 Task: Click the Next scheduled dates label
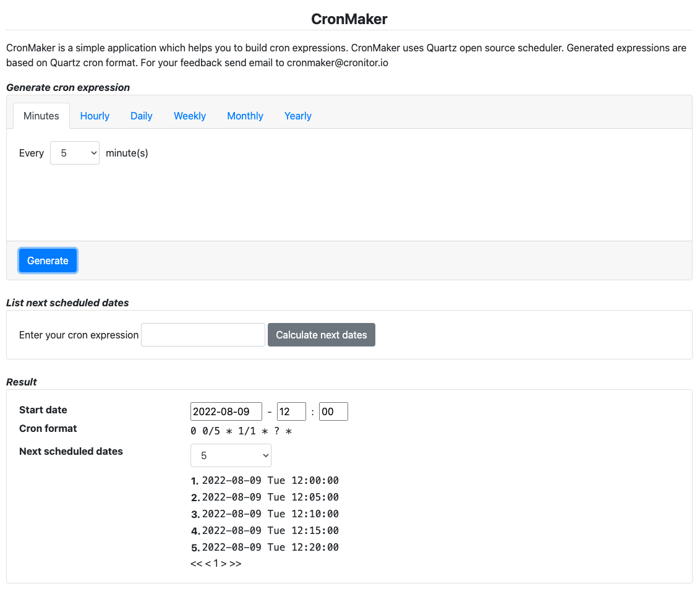pyautogui.click(x=71, y=451)
